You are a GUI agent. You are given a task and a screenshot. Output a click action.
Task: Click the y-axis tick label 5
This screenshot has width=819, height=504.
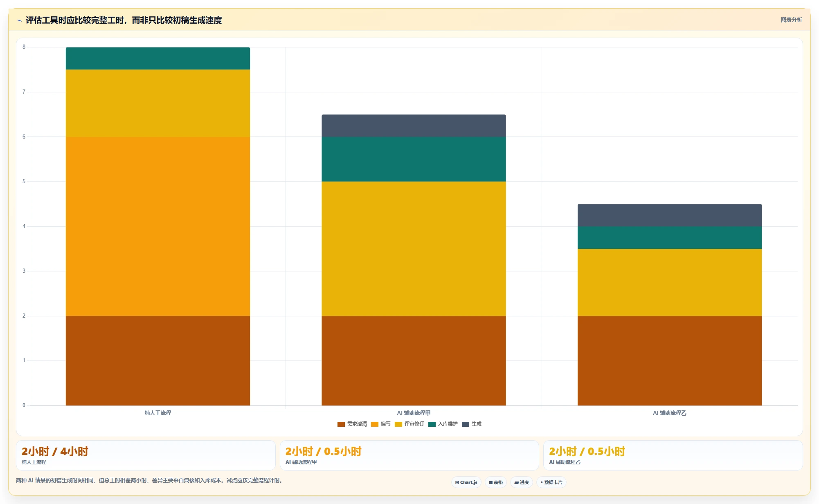coord(24,181)
